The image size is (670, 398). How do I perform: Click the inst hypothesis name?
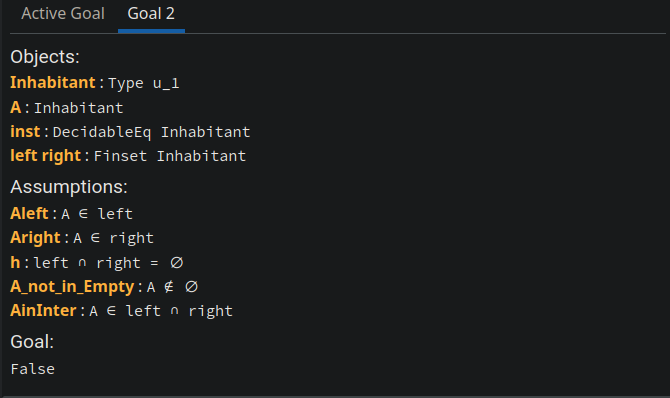[x=25, y=132]
